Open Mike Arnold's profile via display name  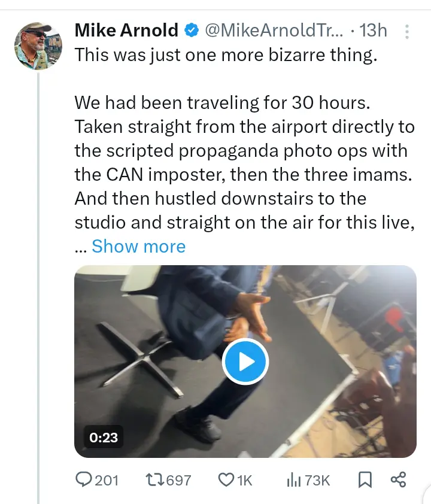point(126,30)
